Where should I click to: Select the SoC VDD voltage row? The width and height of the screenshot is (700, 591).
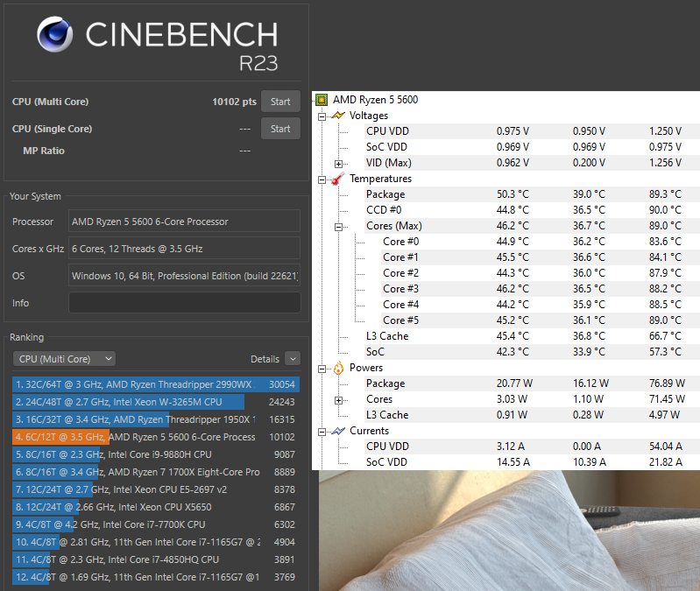(x=531, y=147)
